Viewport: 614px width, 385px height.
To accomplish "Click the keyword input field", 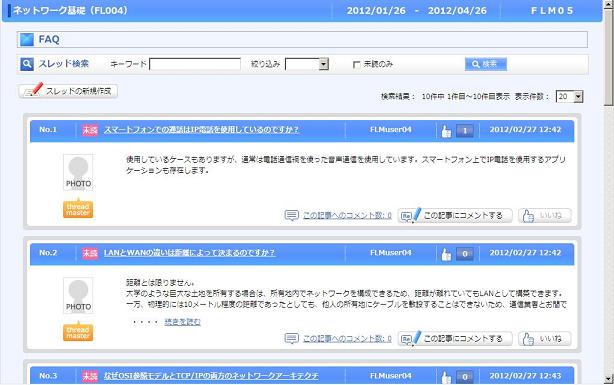I will (x=195, y=64).
